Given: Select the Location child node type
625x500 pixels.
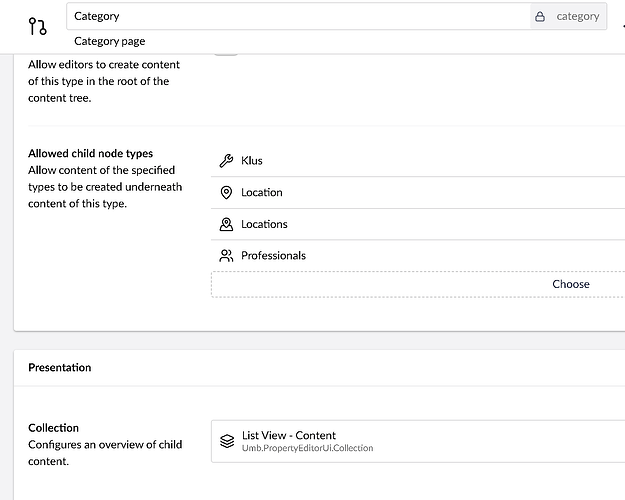Looking at the screenshot, I should click(x=262, y=192).
